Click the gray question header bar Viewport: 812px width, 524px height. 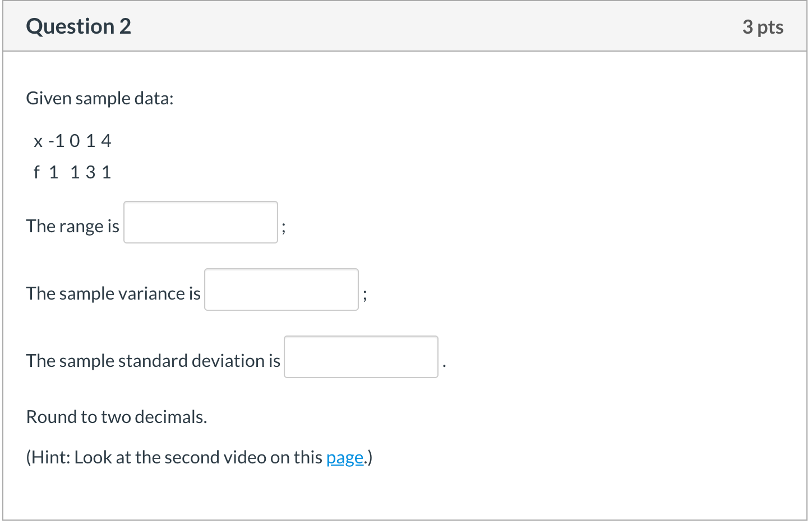click(405, 26)
